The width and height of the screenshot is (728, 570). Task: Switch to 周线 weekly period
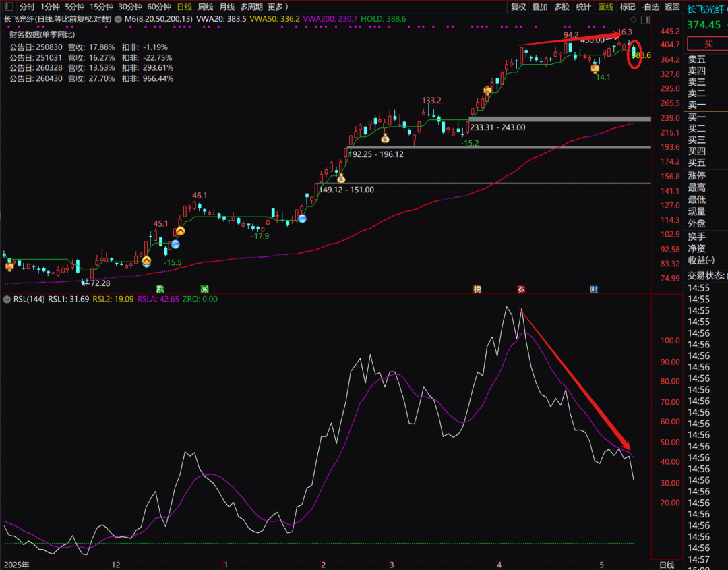tap(205, 7)
